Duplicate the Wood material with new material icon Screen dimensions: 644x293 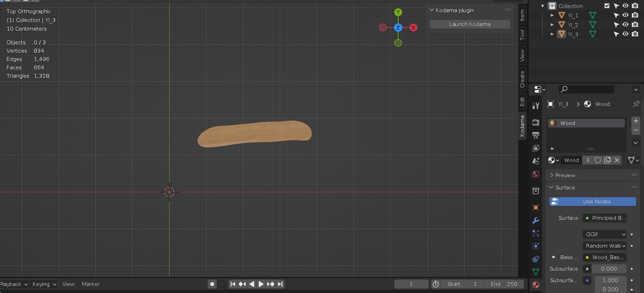pos(607,160)
